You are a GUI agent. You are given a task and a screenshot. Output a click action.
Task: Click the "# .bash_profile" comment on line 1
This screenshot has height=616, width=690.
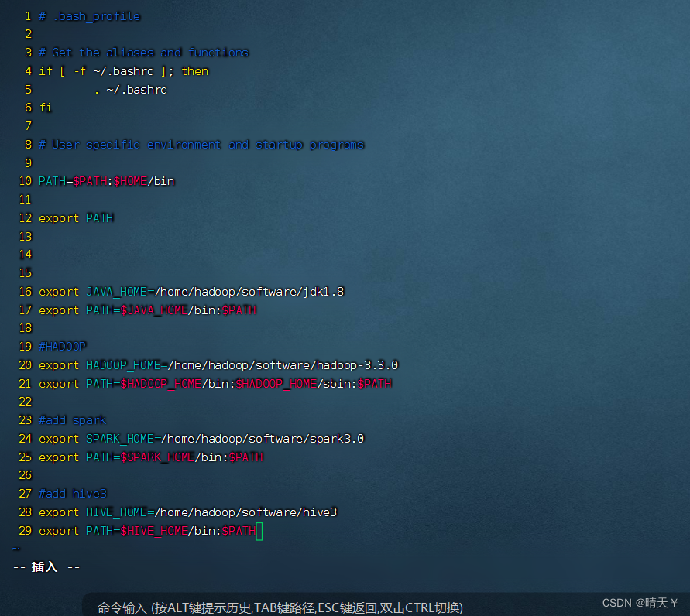[88, 15]
